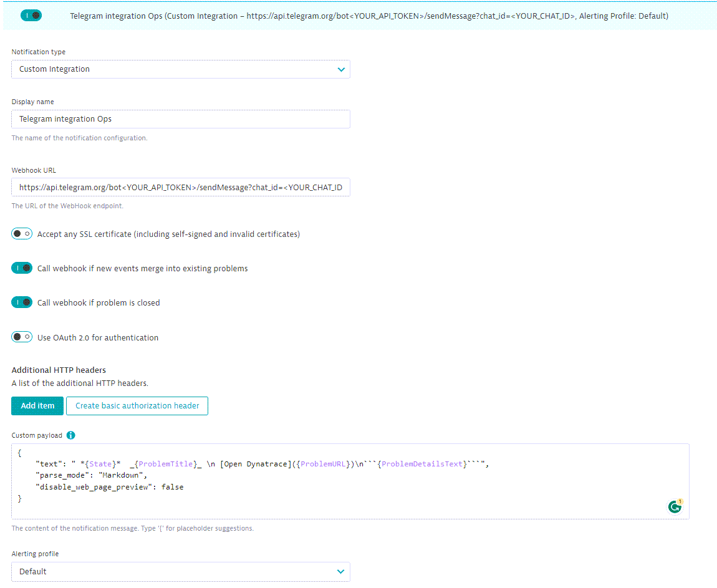Open the Notification type dropdown
717x588 pixels.
pyautogui.click(x=181, y=69)
